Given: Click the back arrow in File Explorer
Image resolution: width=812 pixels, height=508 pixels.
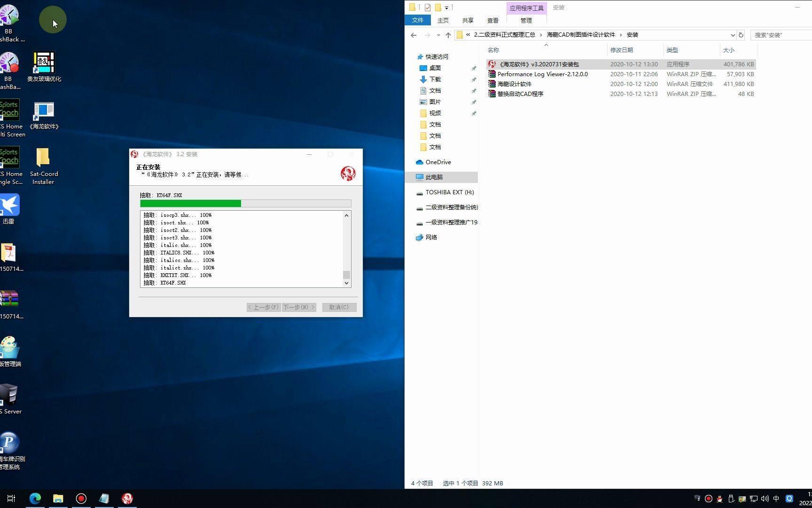Looking at the screenshot, I should [x=414, y=35].
